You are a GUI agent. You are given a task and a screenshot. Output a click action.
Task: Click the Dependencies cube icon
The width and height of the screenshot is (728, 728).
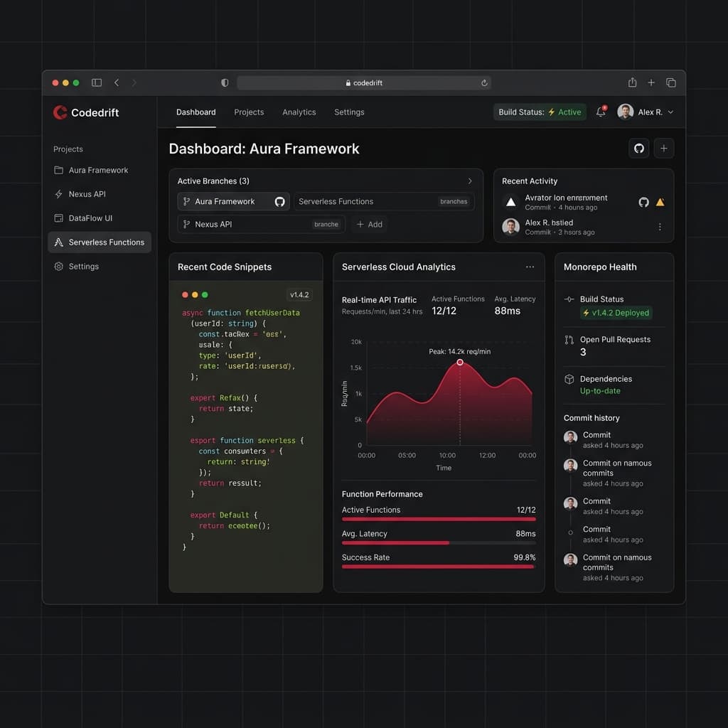(x=569, y=379)
